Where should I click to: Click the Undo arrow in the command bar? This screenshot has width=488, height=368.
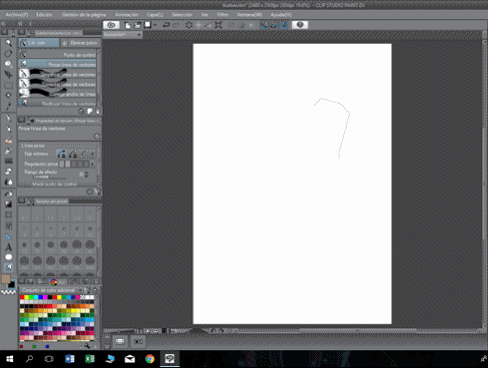click(166, 25)
